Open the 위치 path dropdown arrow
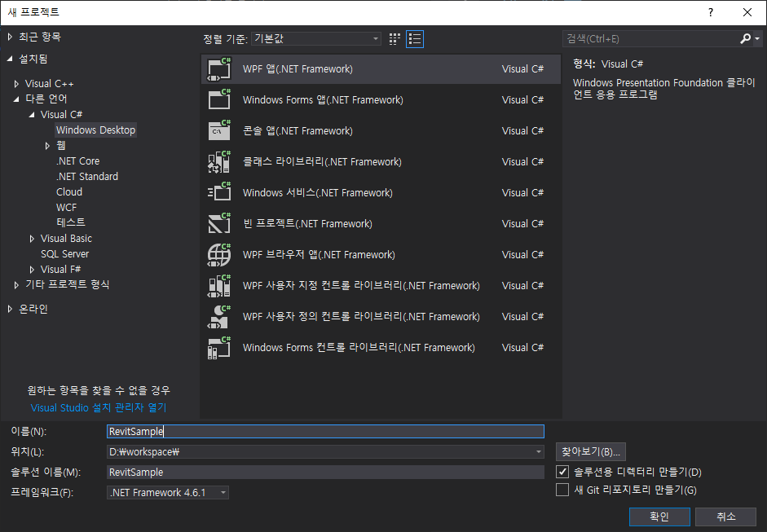The image size is (767, 532). [538, 452]
